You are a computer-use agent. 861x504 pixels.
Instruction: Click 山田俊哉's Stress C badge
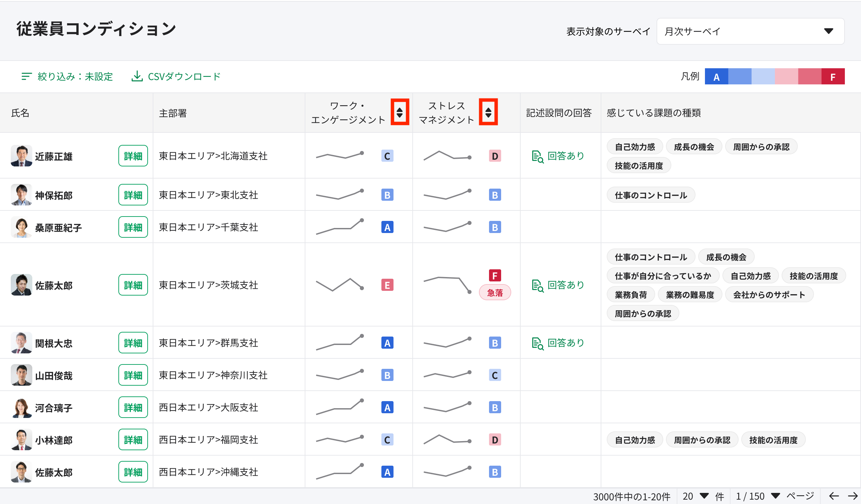[x=495, y=375]
